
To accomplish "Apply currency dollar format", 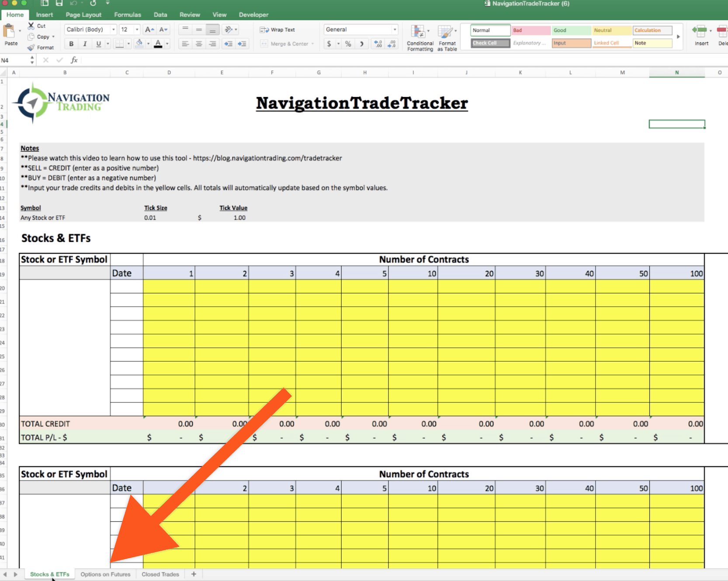I will (x=329, y=44).
